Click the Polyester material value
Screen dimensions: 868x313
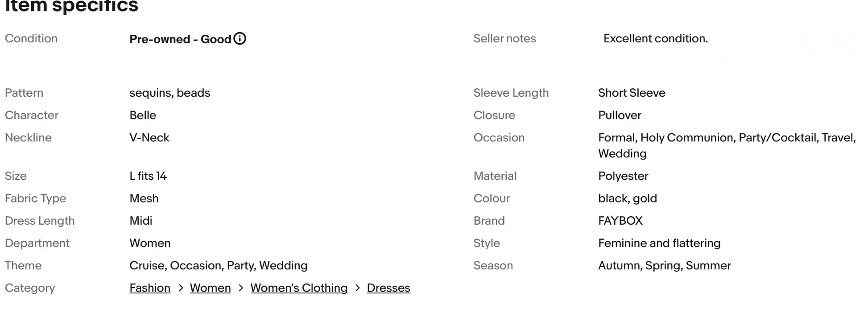click(623, 176)
